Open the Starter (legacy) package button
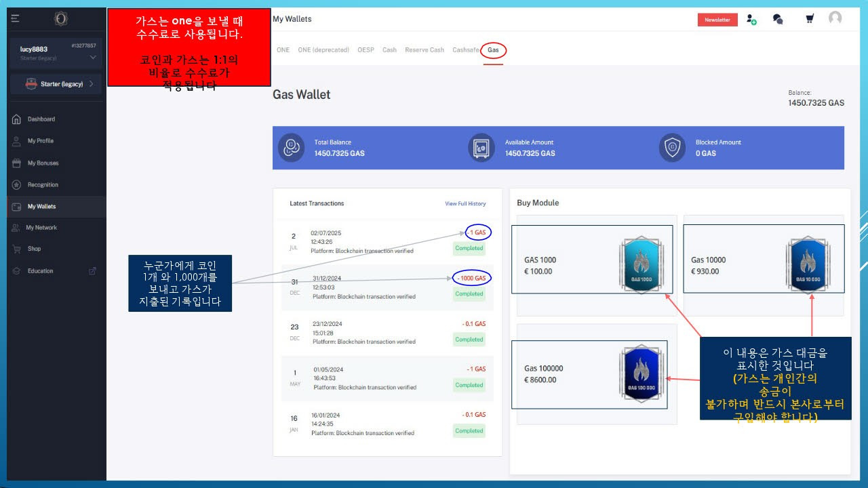Viewport: 868px width, 488px height. (x=56, y=84)
